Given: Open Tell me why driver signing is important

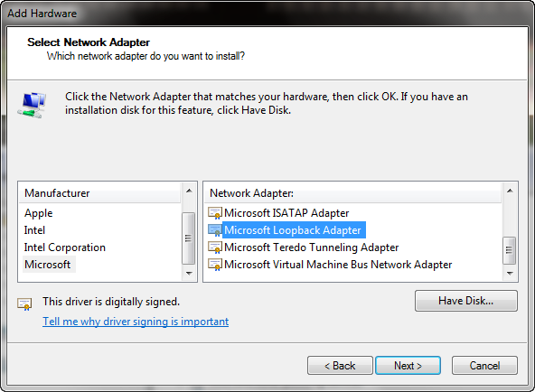Looking at the screenshot, I should [x=136, y=322].
